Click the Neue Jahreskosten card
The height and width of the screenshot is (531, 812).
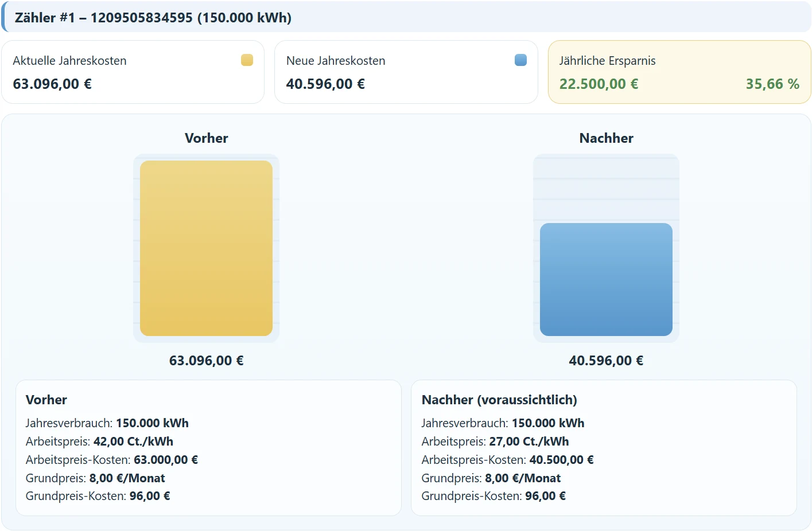coord(406,72)
